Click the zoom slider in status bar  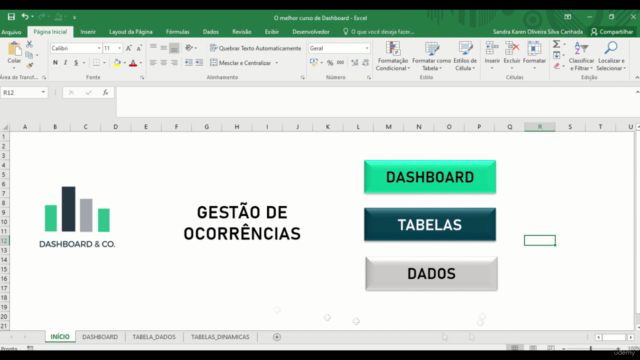click(591, 348)
